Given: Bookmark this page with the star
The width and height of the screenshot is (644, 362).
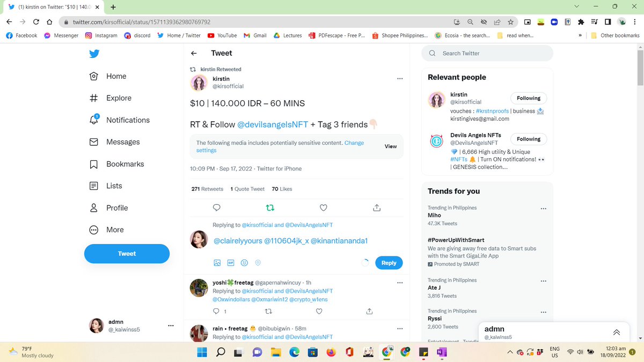Looking at the screenshot, I should click(510, 22).
